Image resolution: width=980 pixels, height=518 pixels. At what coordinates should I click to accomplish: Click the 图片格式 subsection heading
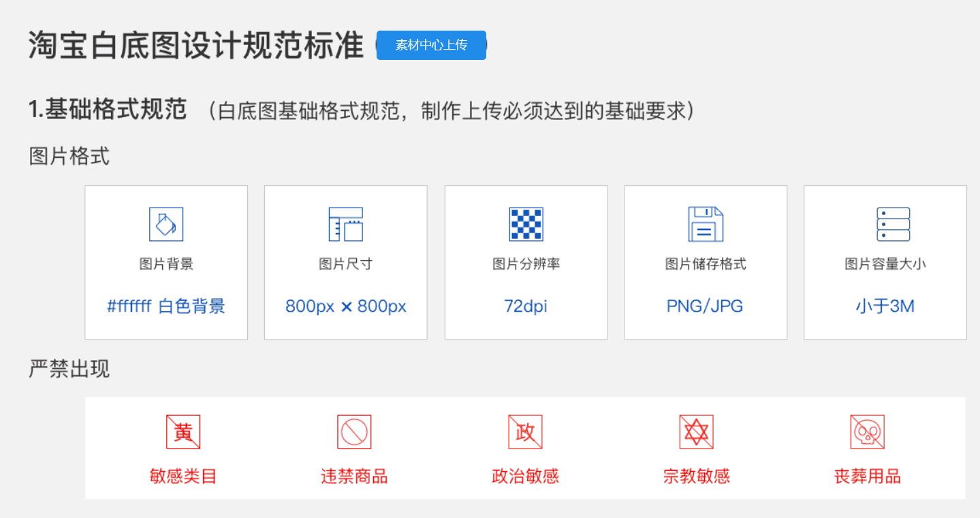point(69,157)
